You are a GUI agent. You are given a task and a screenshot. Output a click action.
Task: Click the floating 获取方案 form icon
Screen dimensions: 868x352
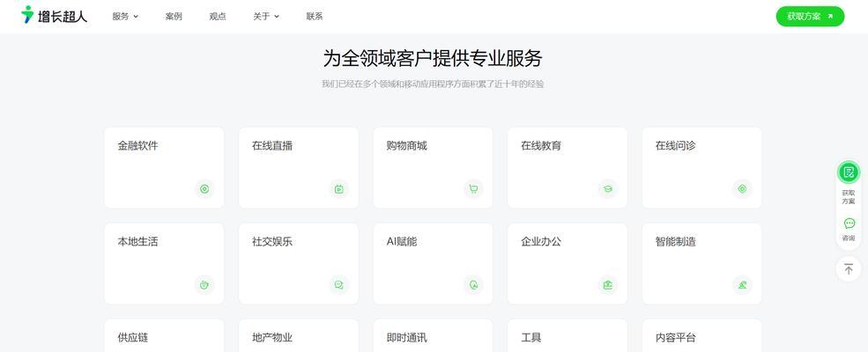849,172
